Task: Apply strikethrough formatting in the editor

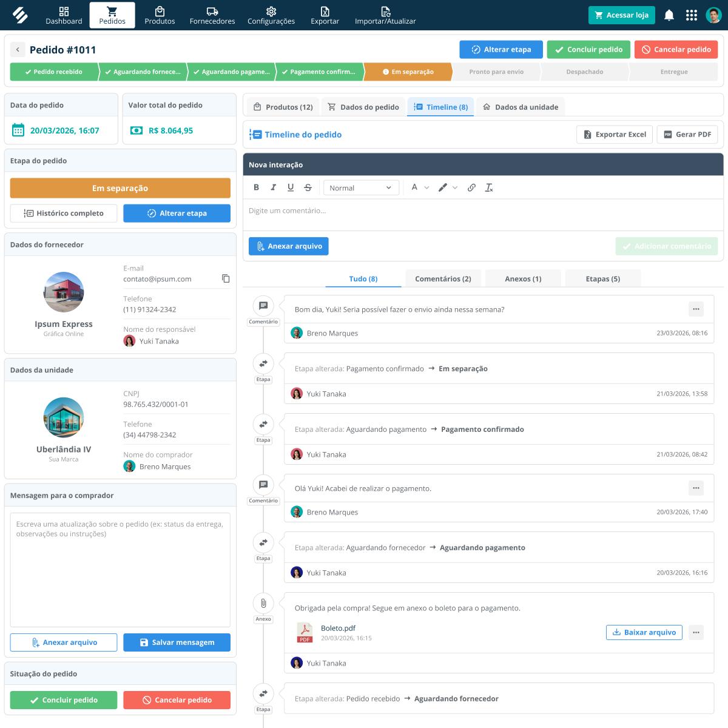Action: [308, 187]
